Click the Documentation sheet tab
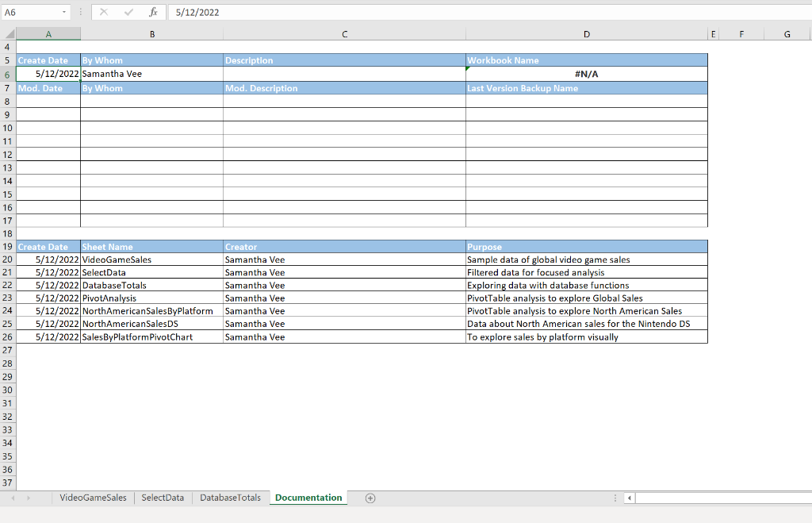 (x=308, y=498)
